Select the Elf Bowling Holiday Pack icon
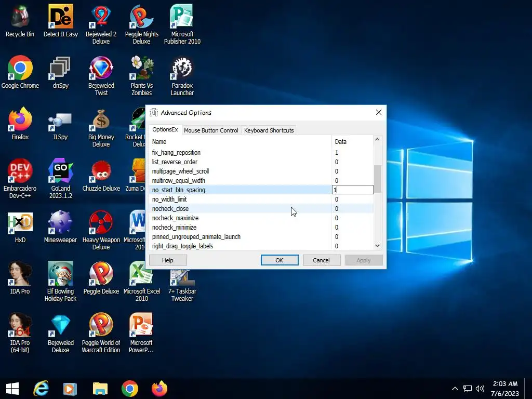The height and width of the screenshot is (399, 532). click(60, 282)
